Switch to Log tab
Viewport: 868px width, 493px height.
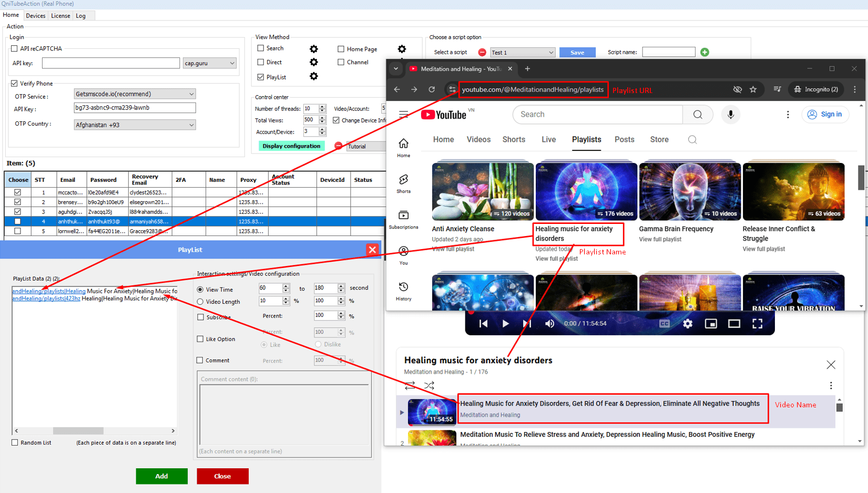(80, 16)
